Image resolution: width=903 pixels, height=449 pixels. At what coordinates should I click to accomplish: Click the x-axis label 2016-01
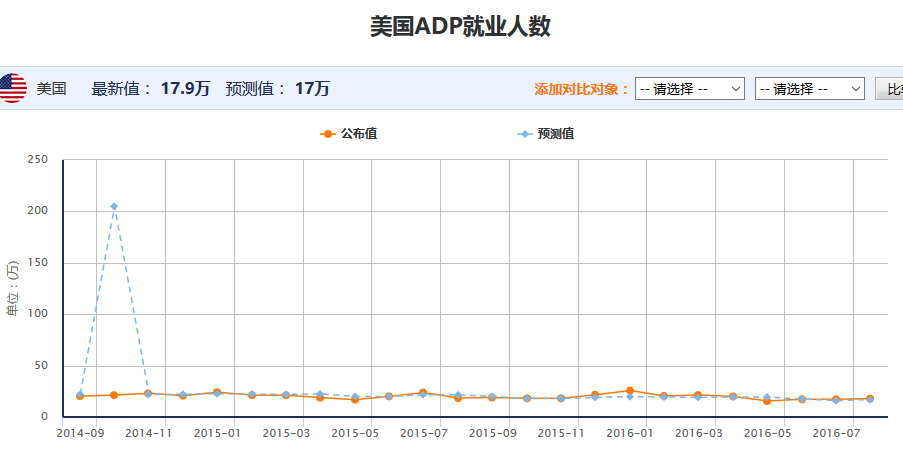pos(629,433)
